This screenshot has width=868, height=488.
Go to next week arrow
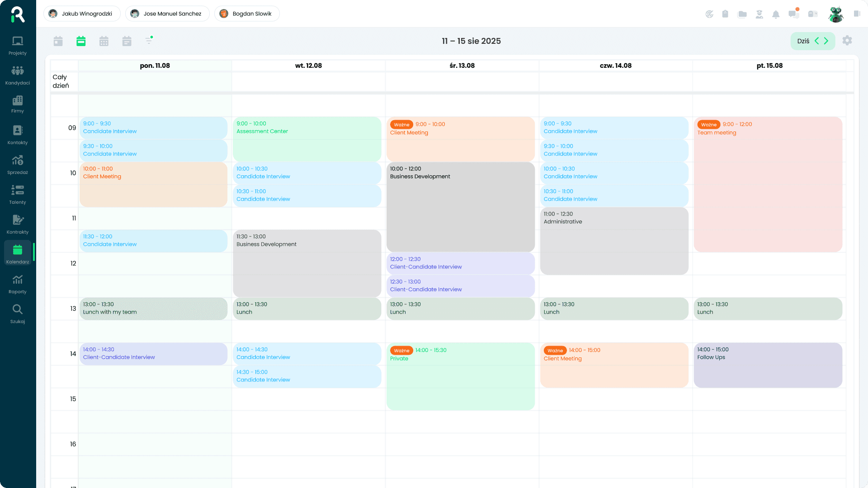pyautogui.click(x=826, y=41)
